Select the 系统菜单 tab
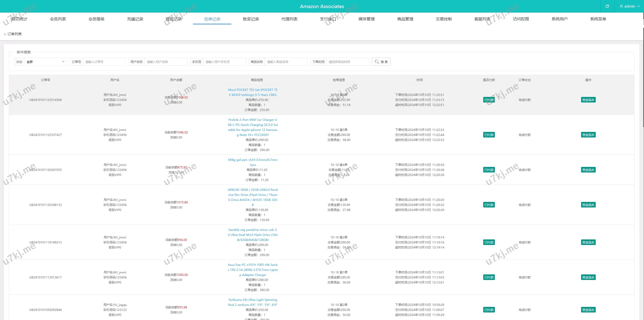 tap(598, 19)
